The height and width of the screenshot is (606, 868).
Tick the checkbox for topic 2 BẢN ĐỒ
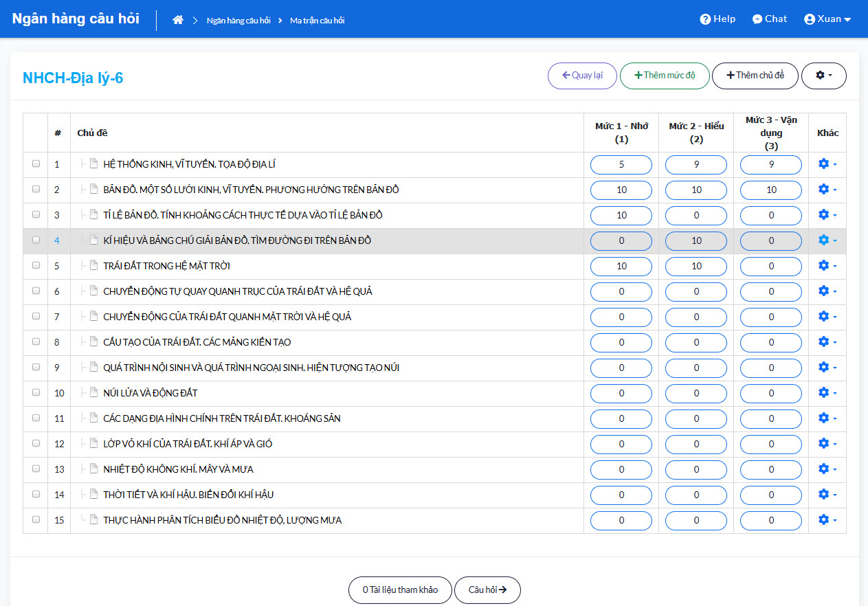36,190
